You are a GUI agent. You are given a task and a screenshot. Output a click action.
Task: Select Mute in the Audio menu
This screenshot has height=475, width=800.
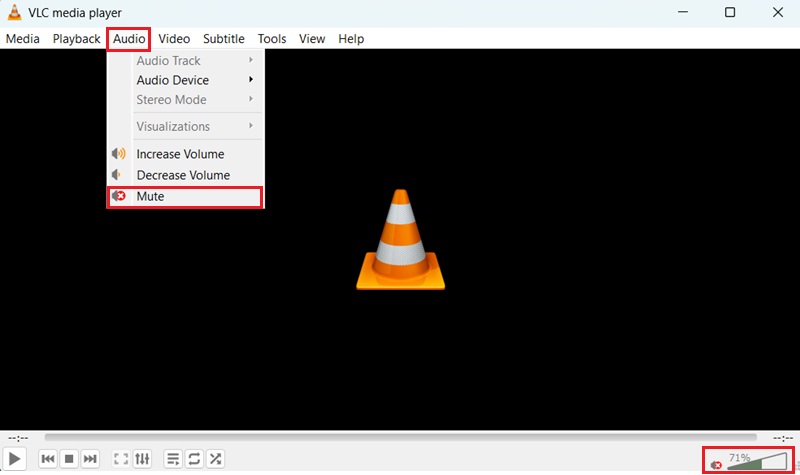point(186,196)
